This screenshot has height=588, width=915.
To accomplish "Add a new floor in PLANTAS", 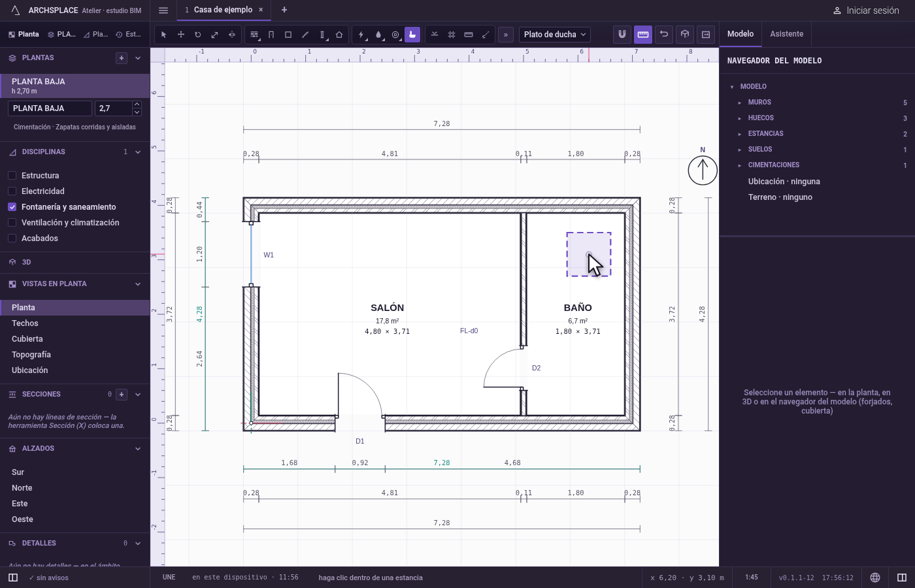I will 122,58.
